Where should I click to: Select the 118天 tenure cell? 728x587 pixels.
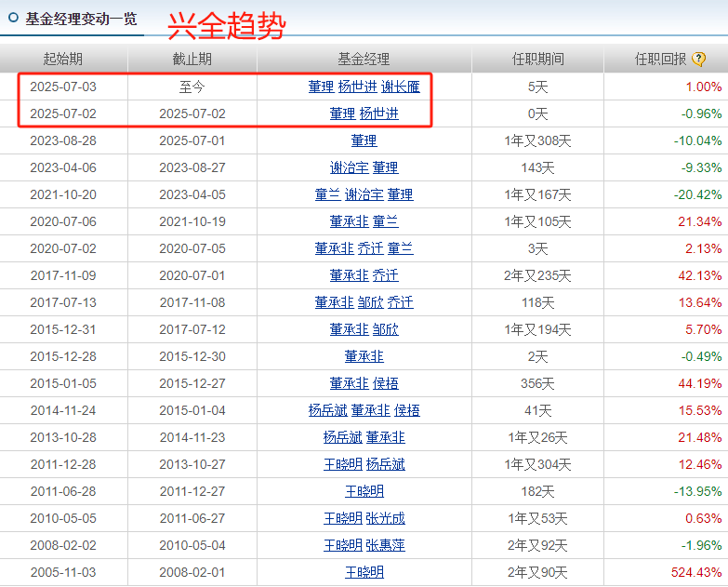click(537, 302)
